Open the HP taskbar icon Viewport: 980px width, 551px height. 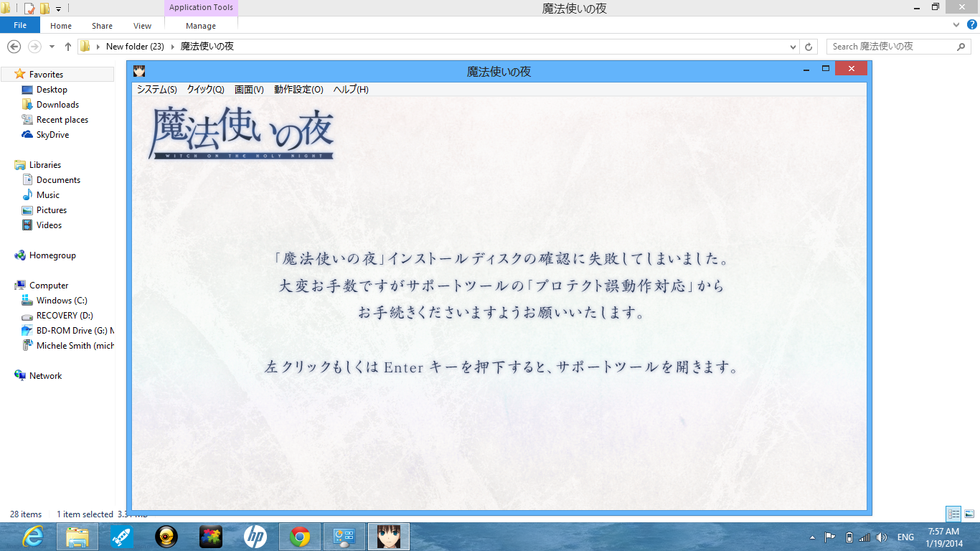pos(255,537)
